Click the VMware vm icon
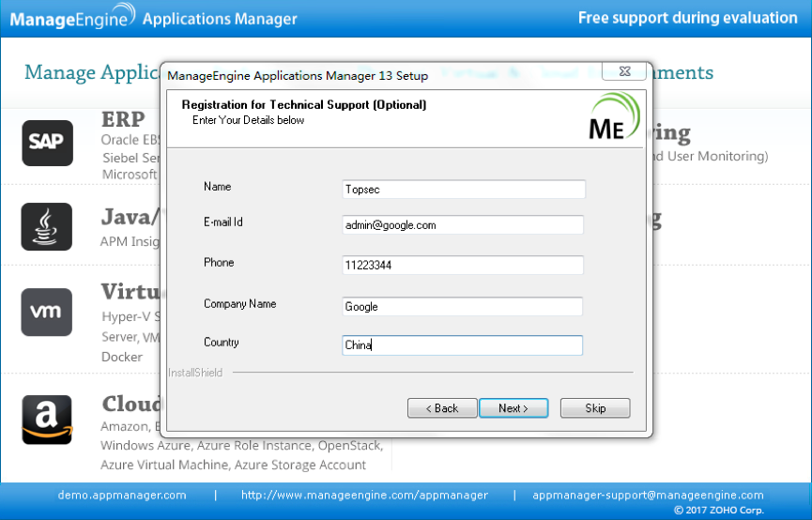Screen dimensions: 812x520 coord(47,312)
